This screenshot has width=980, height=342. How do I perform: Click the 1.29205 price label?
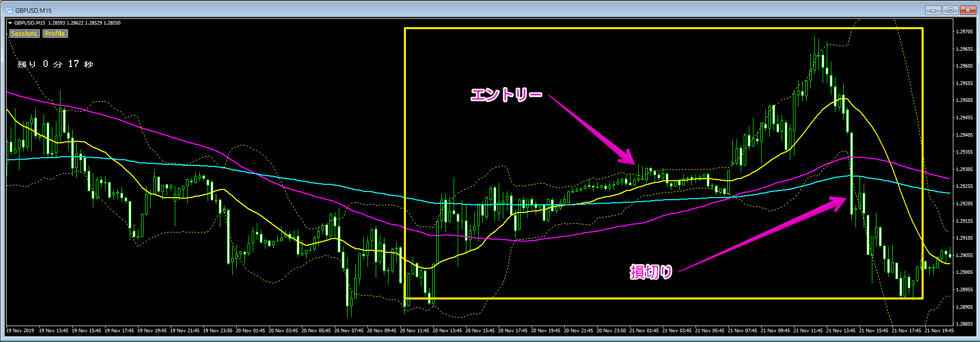pyautogui.click(x=964, y=204)
